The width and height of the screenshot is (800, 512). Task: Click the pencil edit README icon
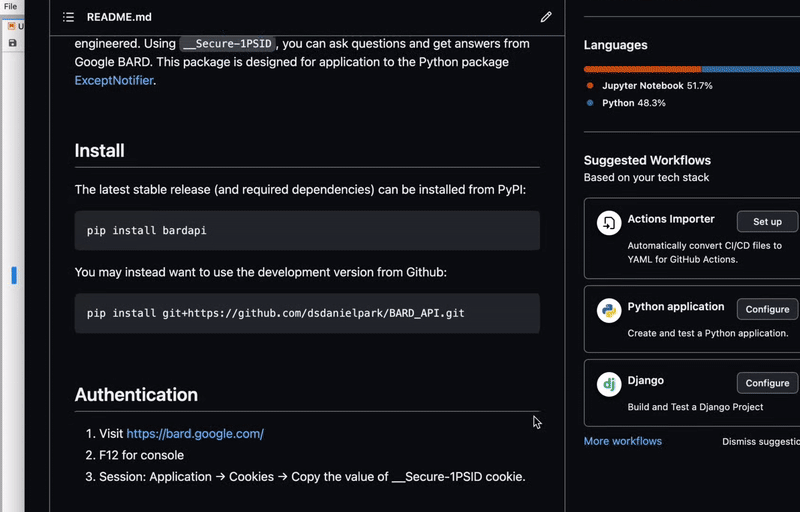[x=546, y=17]
